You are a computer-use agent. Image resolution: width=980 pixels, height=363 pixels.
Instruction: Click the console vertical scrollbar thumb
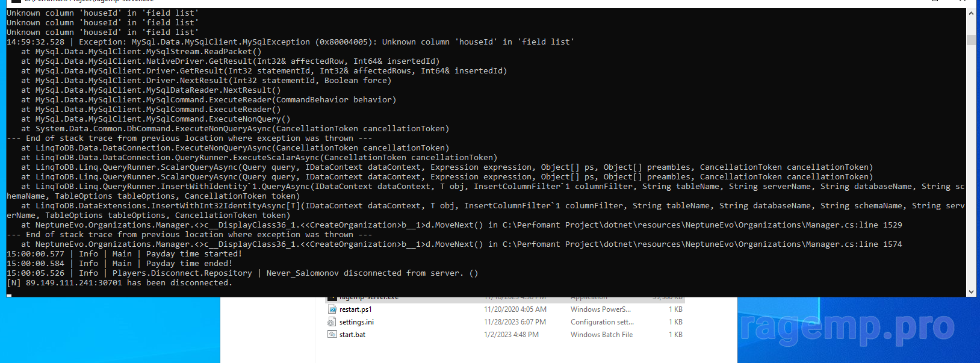pos(971,40)
